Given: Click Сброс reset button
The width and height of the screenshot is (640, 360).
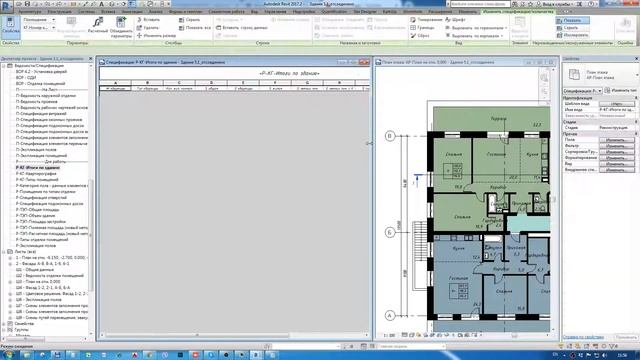Looking at the screenshot, I should 420,36.
